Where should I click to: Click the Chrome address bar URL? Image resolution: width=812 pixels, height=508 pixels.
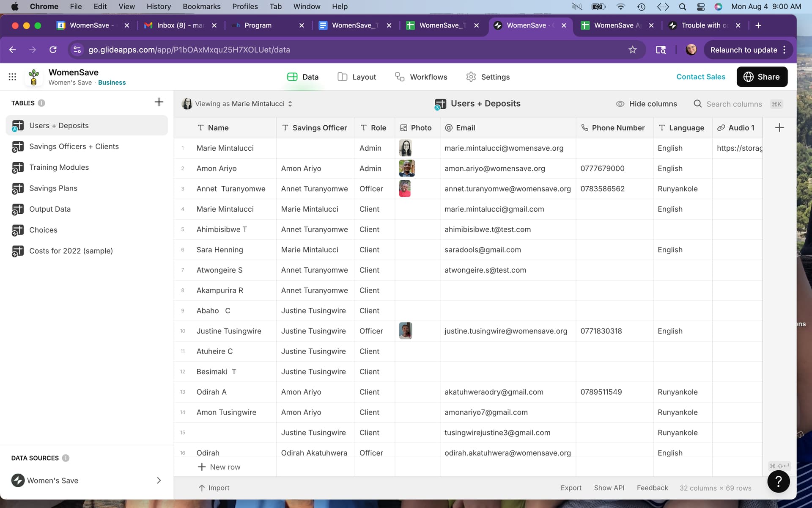(x=189, y=50)
